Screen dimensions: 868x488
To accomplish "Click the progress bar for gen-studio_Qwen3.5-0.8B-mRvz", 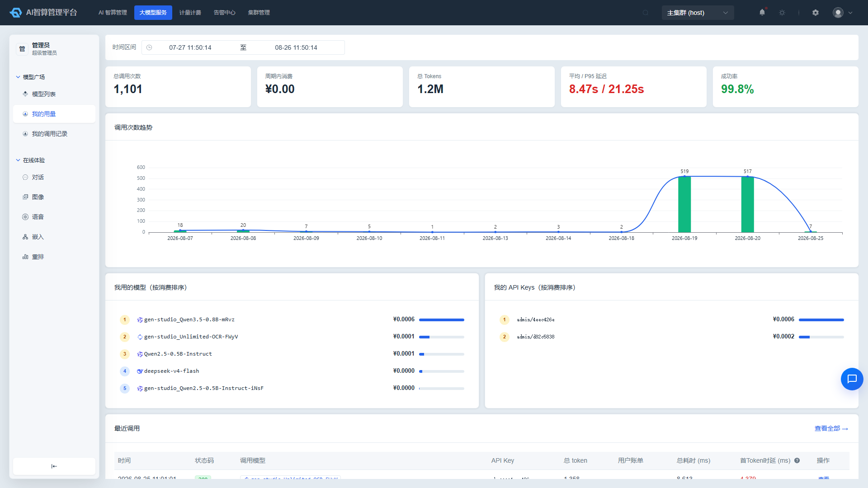I will (442, 320).
